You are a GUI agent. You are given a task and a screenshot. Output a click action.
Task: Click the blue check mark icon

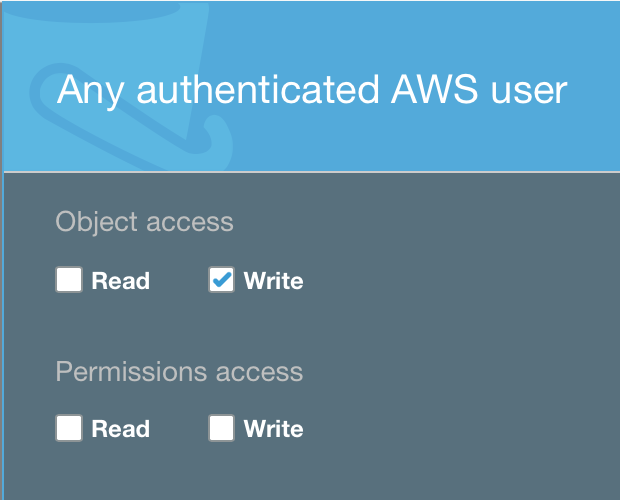coord(221,280)
